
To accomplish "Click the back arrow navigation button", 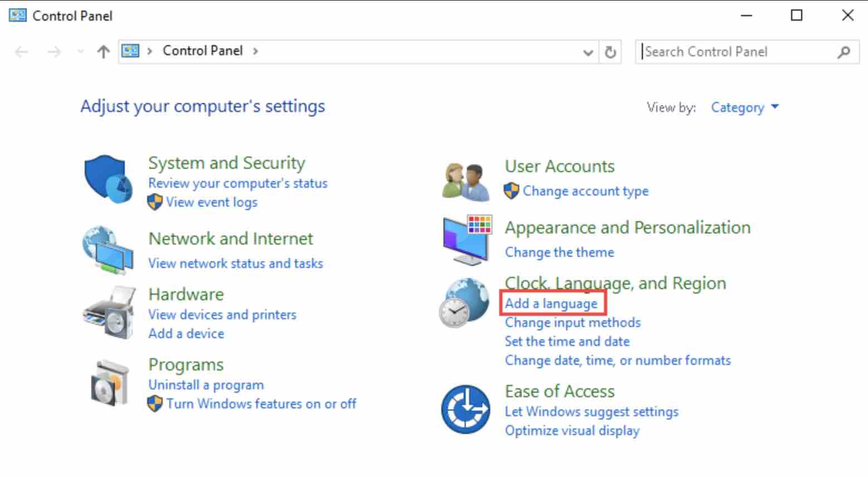I will tap(22, 52).
